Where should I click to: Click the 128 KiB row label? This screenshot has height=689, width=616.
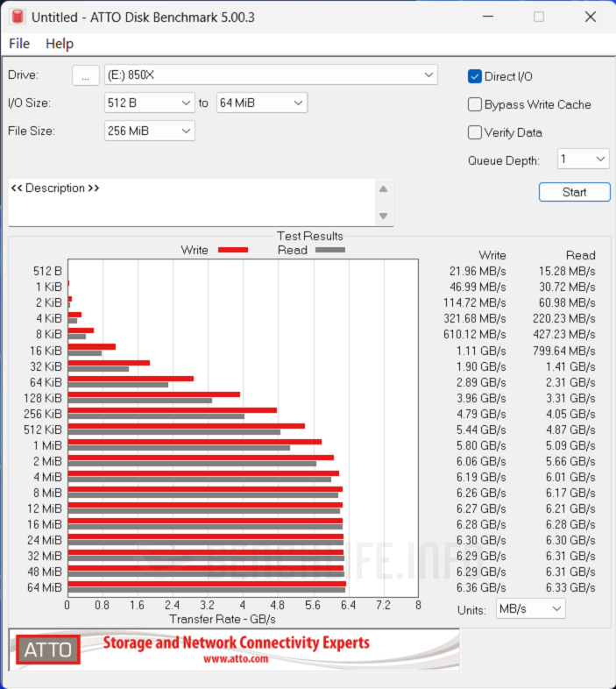[x=43, y=398]
